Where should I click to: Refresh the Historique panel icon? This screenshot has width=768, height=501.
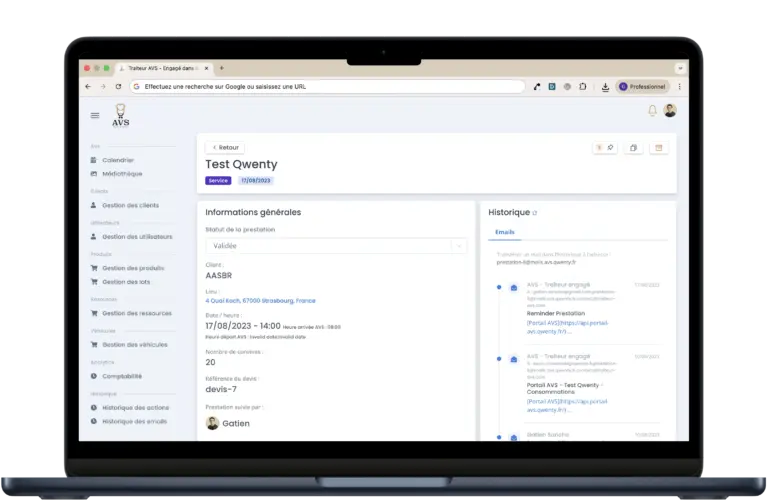(535, 213)
